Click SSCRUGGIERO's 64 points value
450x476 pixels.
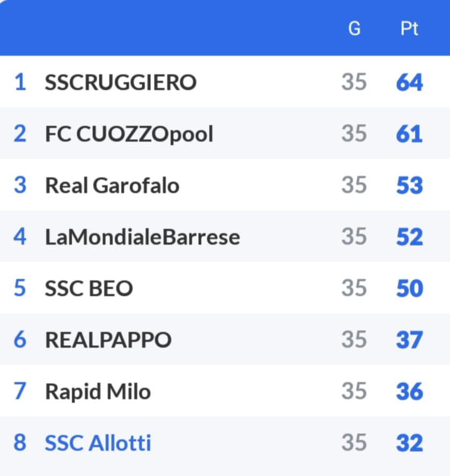click(x=409, y=83)
